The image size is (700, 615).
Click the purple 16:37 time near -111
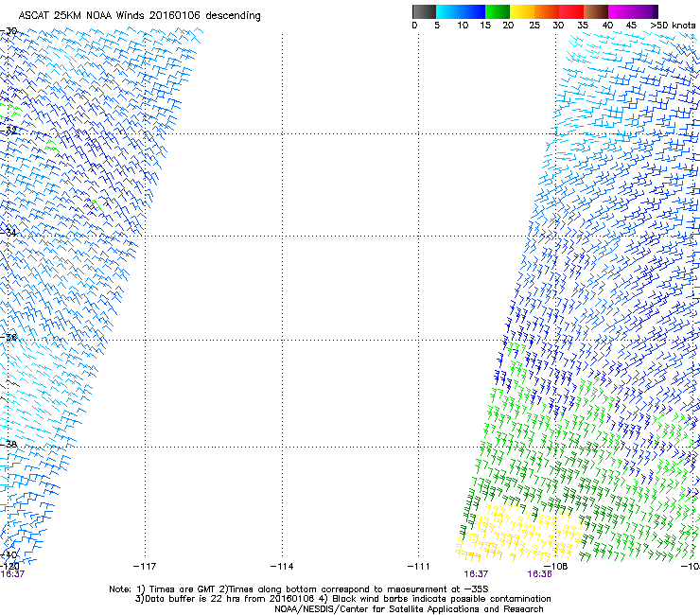coord(476,574)
